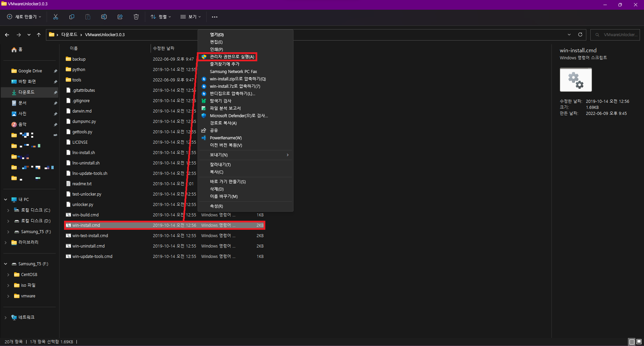
Task: Sort by 이름 column header
Action: 73,49
